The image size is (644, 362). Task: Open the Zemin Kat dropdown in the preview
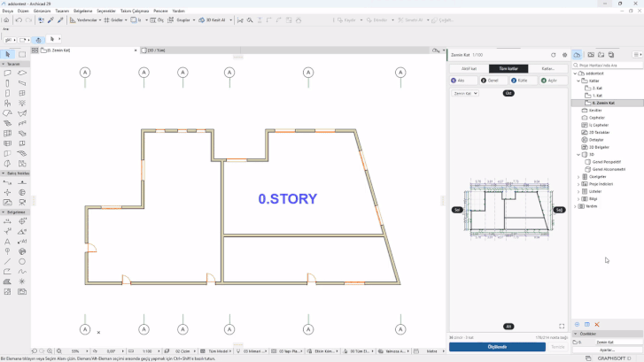[x=465, y=93]
